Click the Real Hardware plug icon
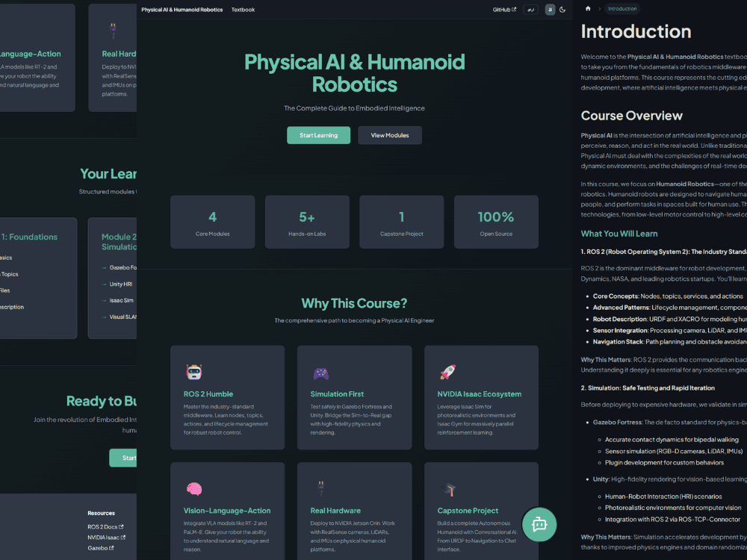This screenshot has width=747, height=560. [320, 488]
